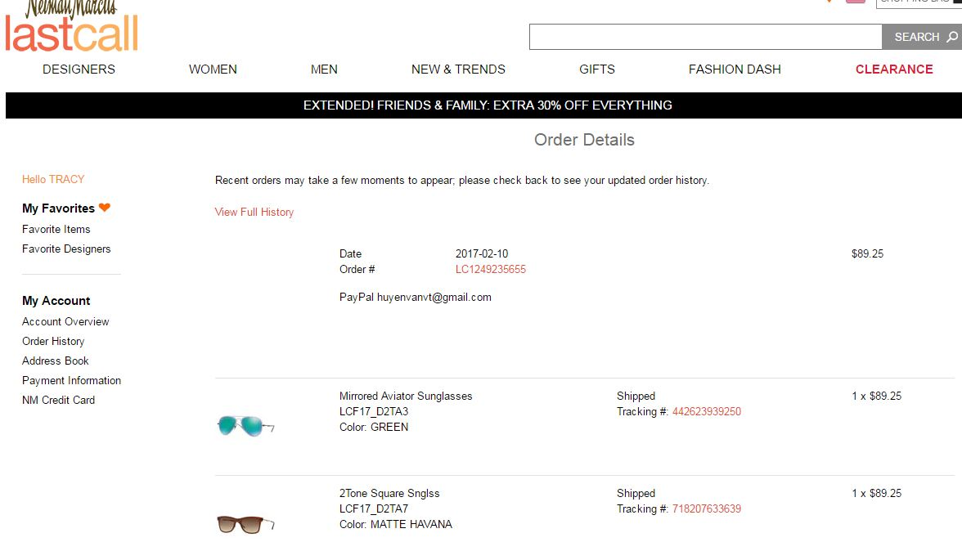Open tracking number 718207633639
Viewport: 962px width, 560px height.
tap(706, 509)
